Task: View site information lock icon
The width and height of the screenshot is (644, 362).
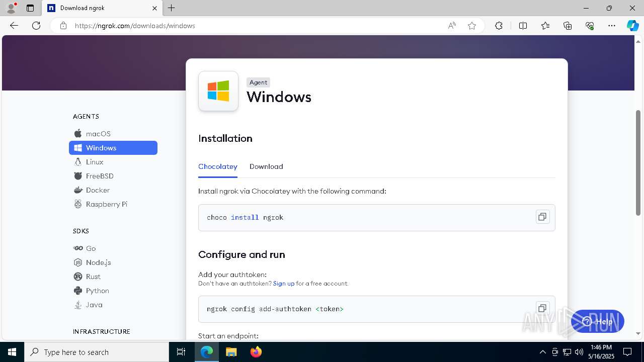Action: (x=63, y=26)
